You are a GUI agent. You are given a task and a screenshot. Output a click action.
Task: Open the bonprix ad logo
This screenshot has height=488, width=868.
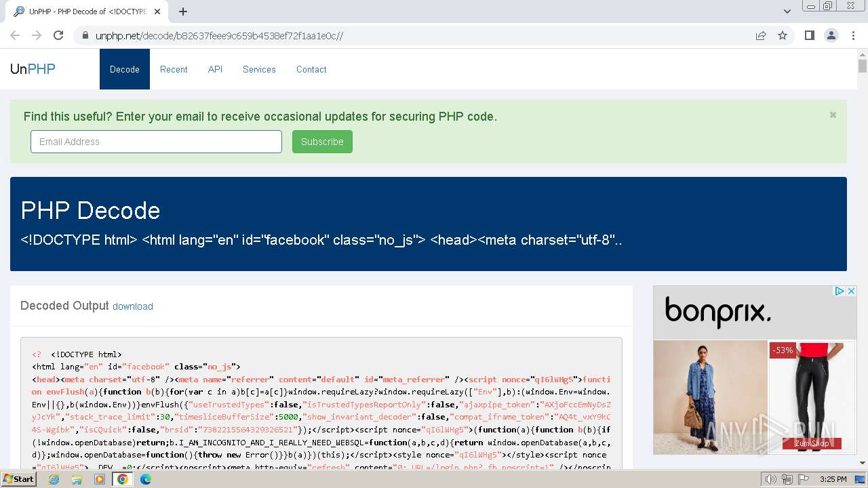point(717,312)
